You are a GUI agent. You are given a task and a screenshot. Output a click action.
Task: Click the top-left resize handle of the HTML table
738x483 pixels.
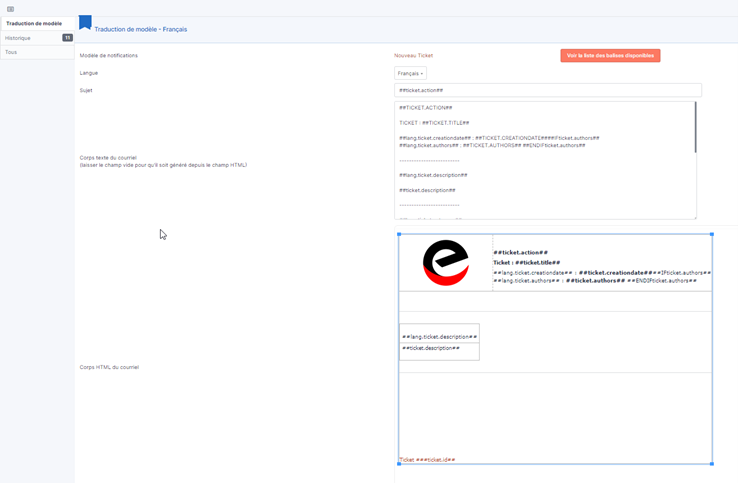pos(399,234)
